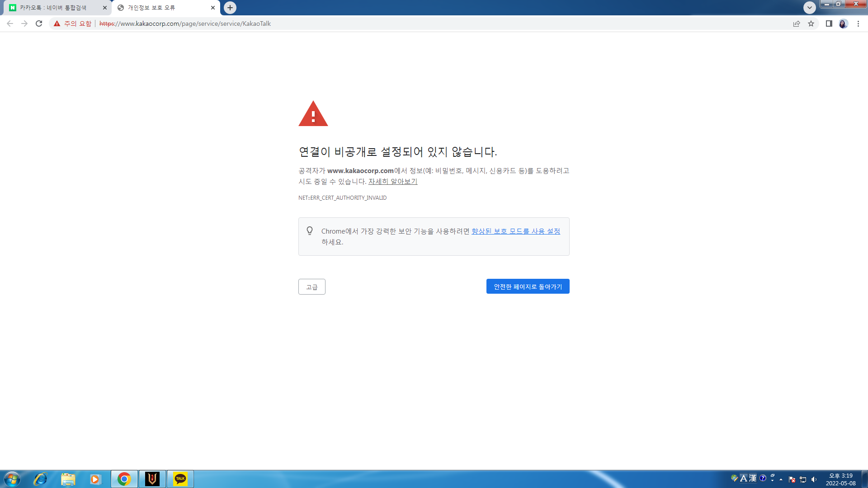Open the black game launcher taskbar icon
868x488 pixels.
[152, 479]
